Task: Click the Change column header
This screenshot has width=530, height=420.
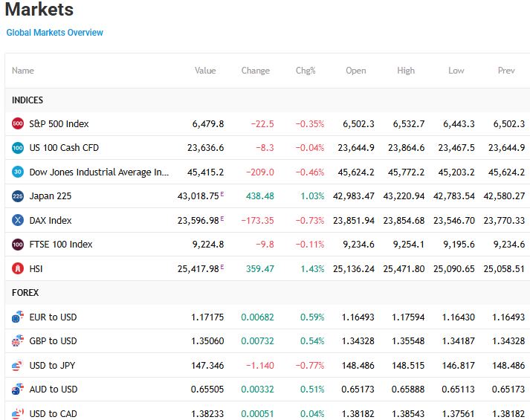Action: tap(256, 71)
